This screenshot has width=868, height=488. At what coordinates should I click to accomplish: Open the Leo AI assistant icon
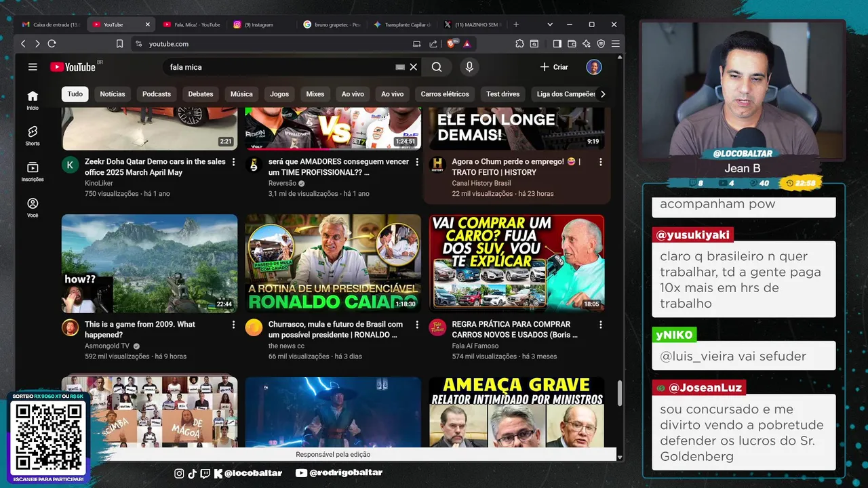click(587, 43)
